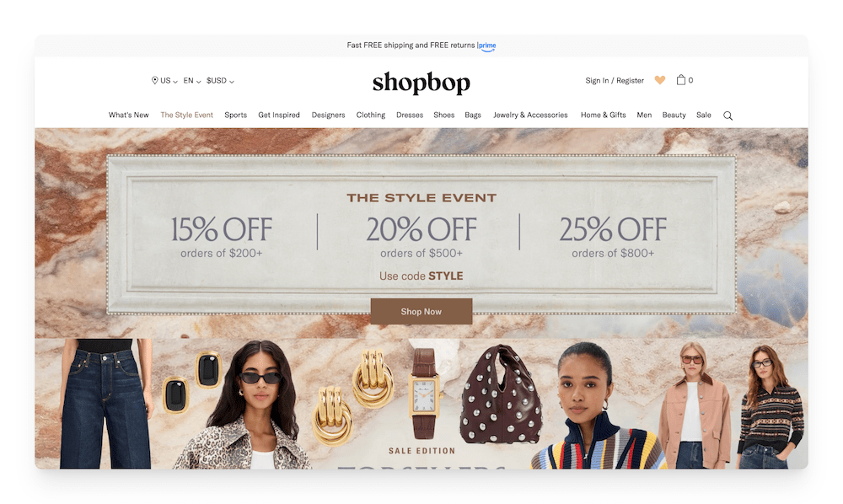View wishlist via the heart icon
This screenshot has width=843, height=504.
[x=660, y=80]
